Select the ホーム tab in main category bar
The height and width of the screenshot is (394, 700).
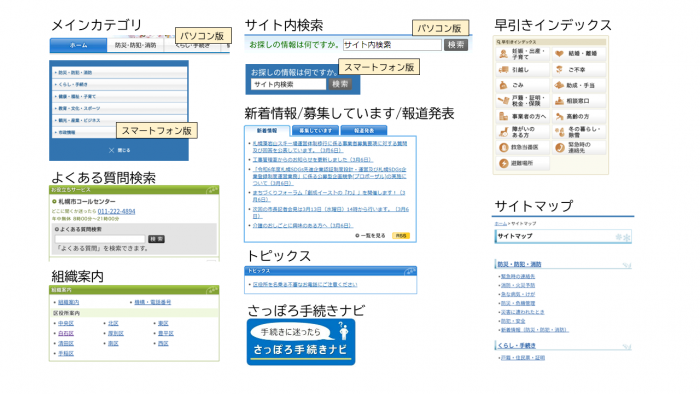point(79,45)
